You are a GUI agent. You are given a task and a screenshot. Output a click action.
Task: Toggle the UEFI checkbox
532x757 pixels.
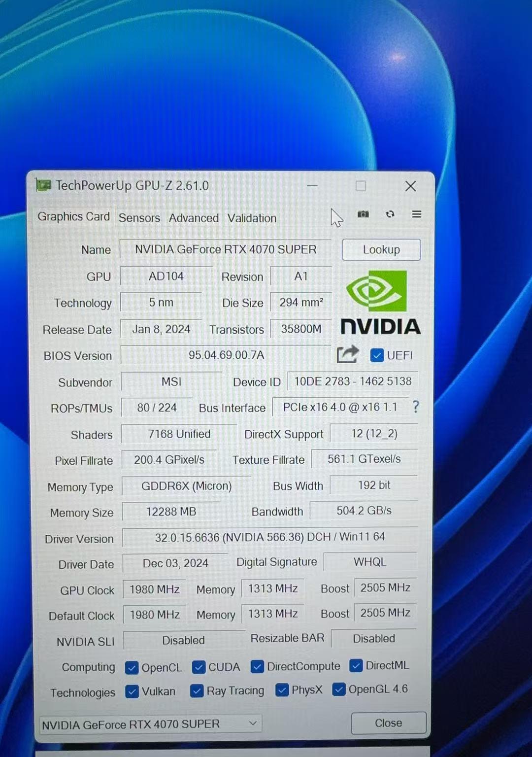tap(377, 355)
